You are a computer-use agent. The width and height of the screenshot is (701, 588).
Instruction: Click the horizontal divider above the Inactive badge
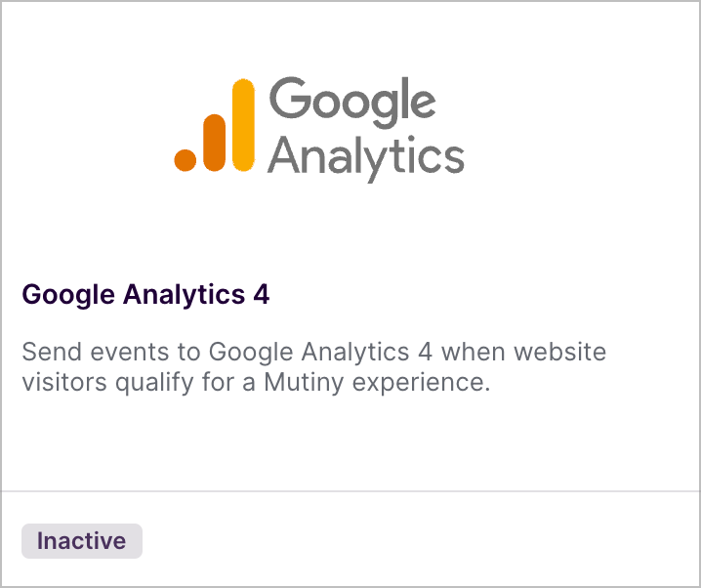(x=350, y=491)
